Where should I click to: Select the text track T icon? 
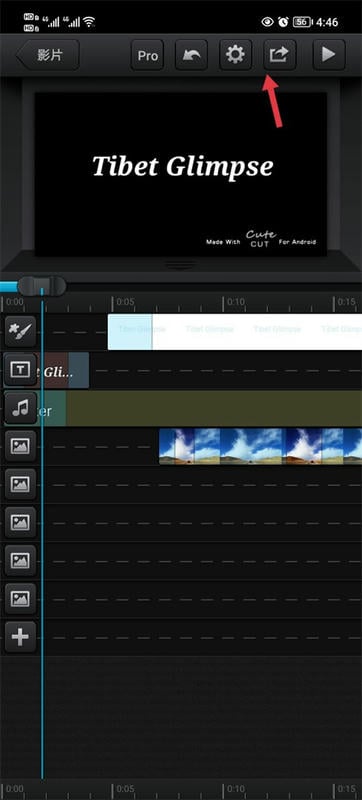point(20,369)
